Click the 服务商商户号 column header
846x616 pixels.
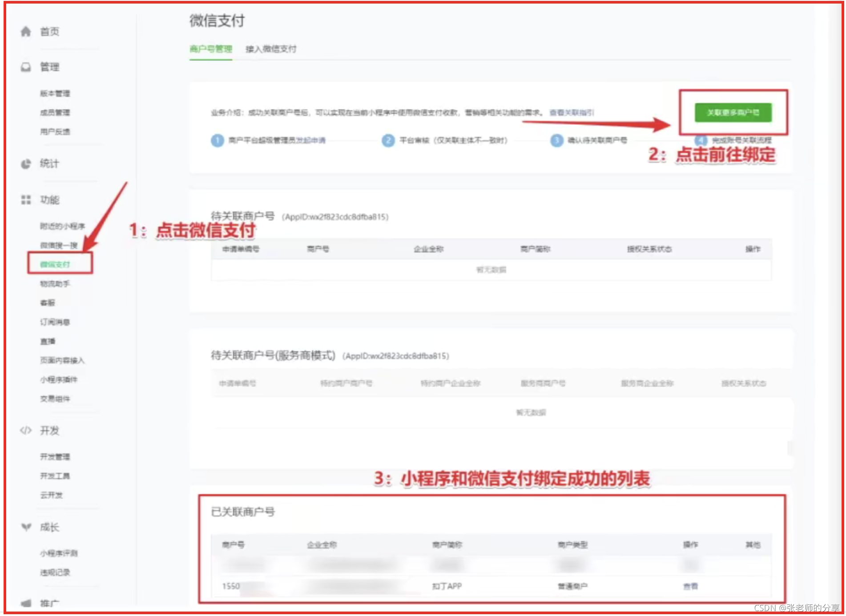tap(543, 383)
